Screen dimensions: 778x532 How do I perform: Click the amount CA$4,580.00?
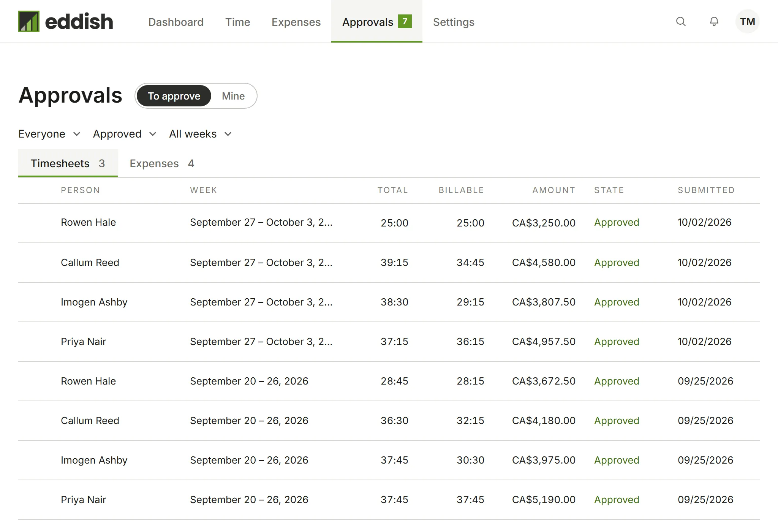click(x=544, y=262)
